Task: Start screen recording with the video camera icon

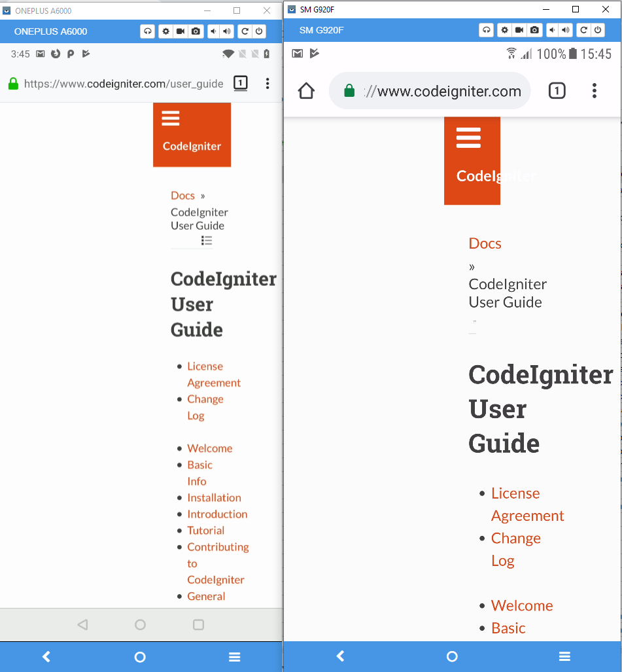Action: (181, 31)
